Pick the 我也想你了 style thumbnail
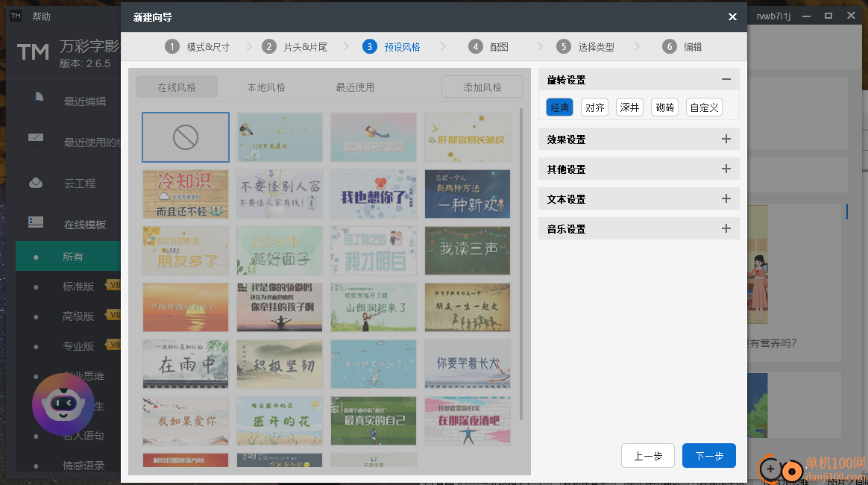 click(374, 194)
